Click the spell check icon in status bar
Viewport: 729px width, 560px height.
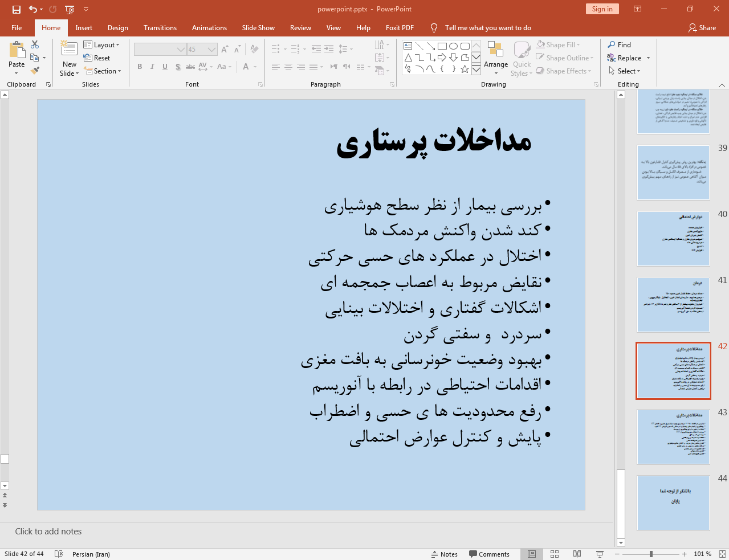click(x=59, y=554)
